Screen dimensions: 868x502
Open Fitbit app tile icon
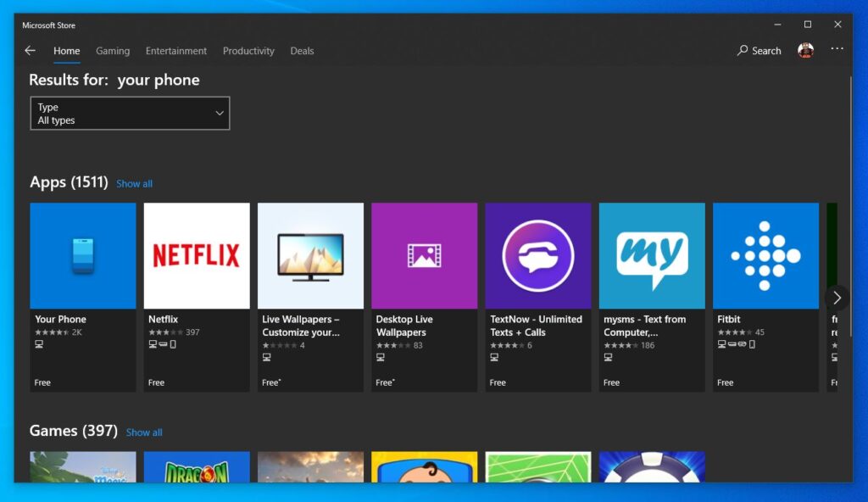click(x=765, y=255)
